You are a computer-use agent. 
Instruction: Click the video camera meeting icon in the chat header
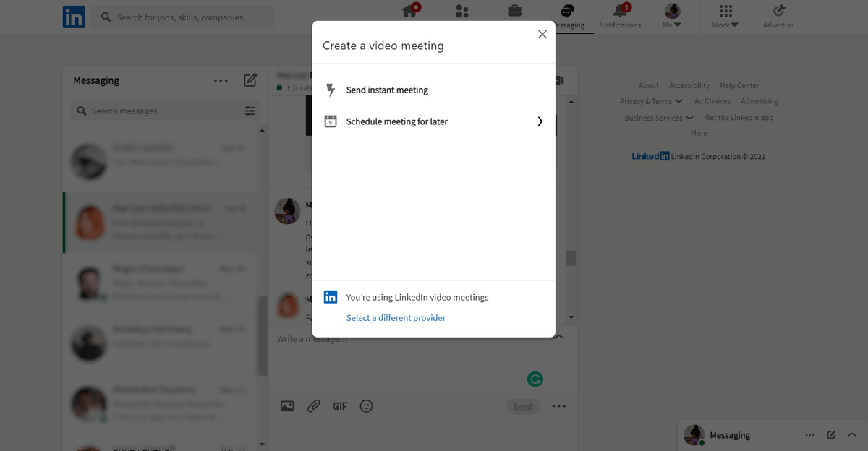click(560, 80)
